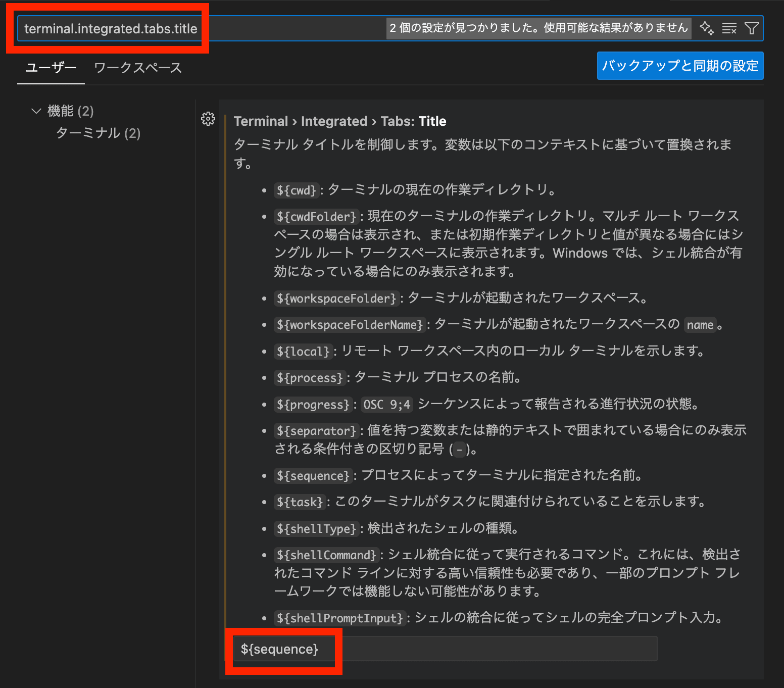This screenshot has width=784, height=688.
Task: Switch to the ワークスペース settings tab
Action: 138,68
